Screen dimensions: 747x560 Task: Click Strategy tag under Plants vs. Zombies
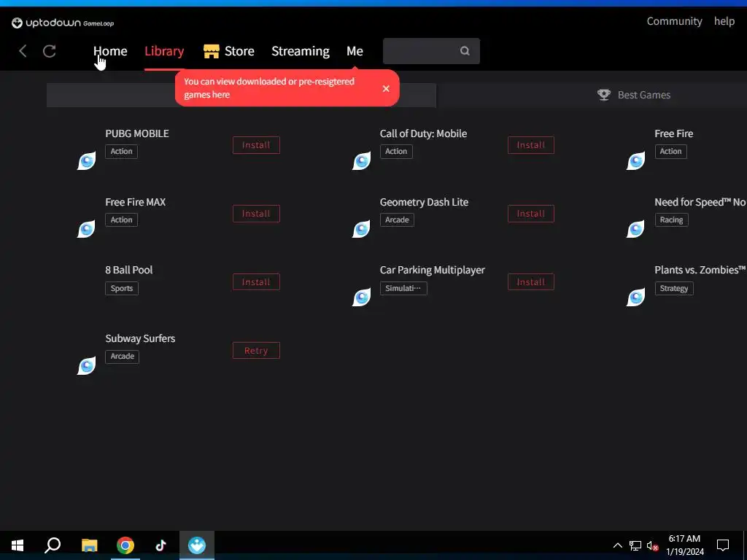pyautogui.click(x=673, y=288)
